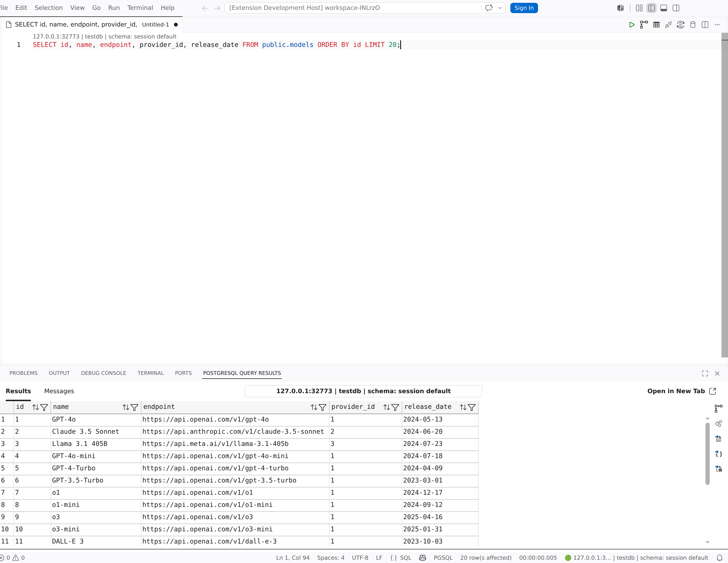Screen dimensions: 728x563
Task: Toggle the bottom panel visibility
Action: point(664,8)
